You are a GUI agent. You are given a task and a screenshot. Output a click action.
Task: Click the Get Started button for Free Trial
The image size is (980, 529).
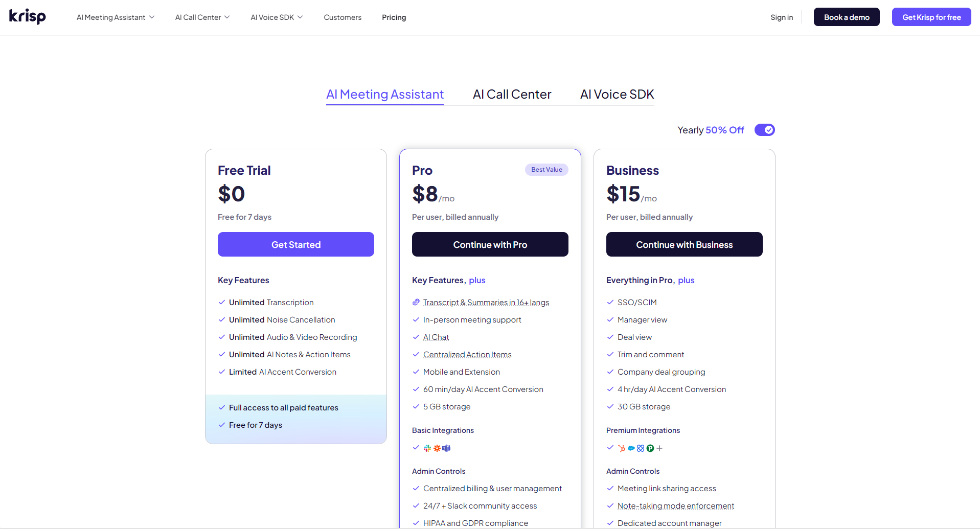[x=296, y=244]
